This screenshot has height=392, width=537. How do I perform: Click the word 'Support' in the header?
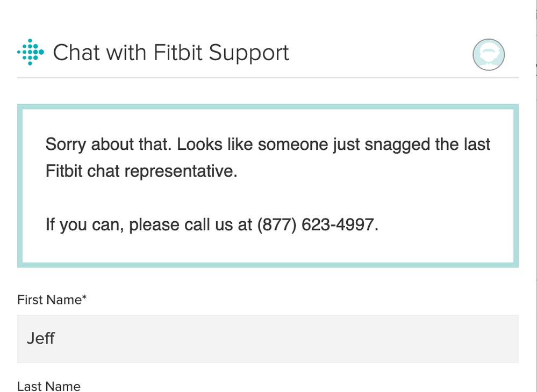click(249, 53)
